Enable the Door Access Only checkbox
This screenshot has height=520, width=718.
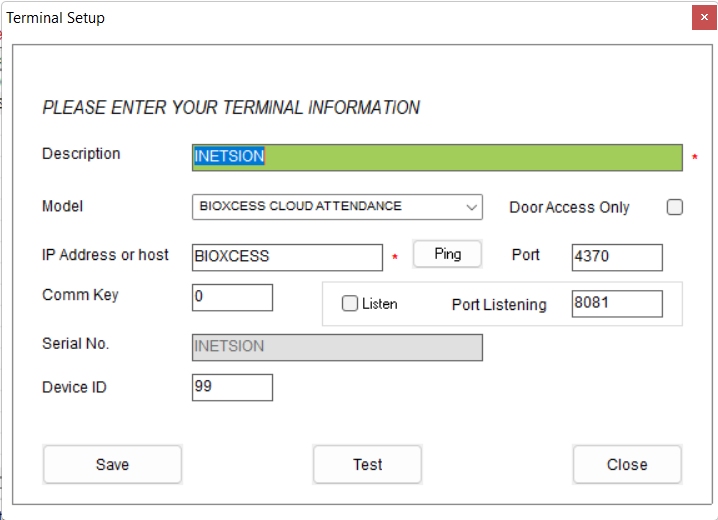tap(675, 207)
